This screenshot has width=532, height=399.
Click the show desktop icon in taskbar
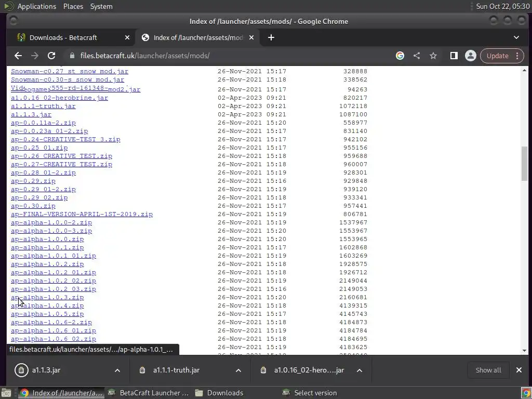[x=6, y=393]
